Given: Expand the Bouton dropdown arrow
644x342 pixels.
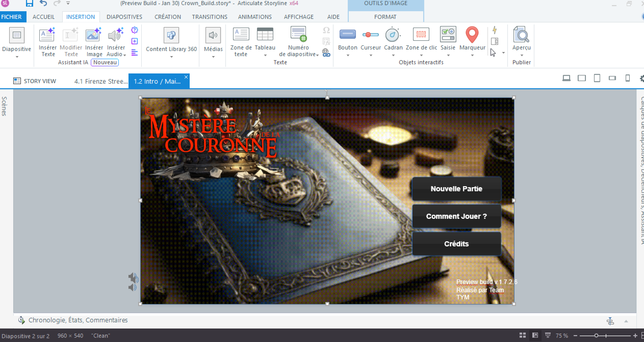Looking at the screenshot, I should (348, 55).
